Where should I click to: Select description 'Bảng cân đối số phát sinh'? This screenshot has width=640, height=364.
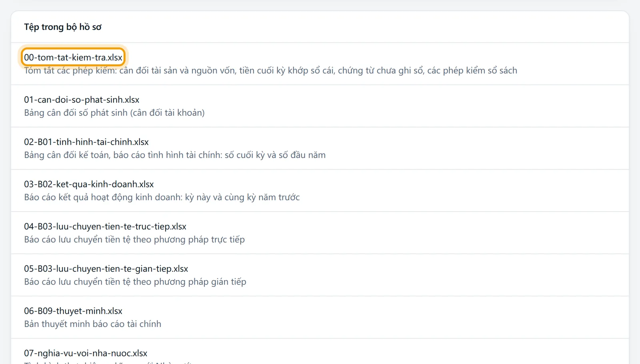coord(114,113)
